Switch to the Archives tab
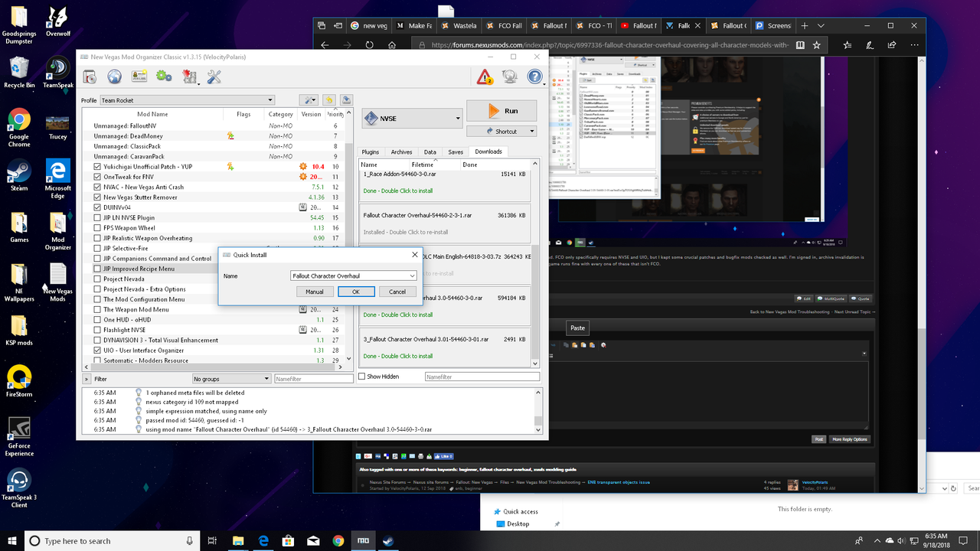Image resolution: width=980 pixels, height=551 pixels. (x=401, y=152)
